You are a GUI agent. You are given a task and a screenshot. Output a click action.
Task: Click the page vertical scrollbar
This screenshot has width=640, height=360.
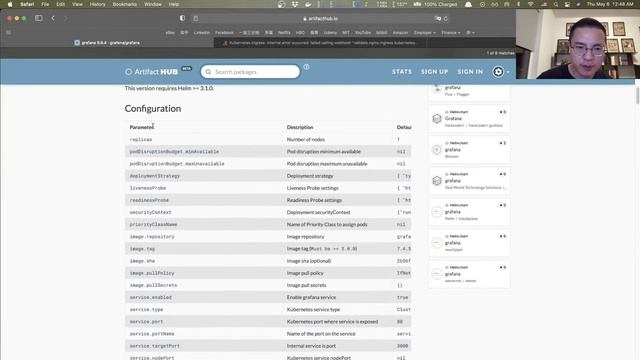pyautogui.click(x=637, y=96)
